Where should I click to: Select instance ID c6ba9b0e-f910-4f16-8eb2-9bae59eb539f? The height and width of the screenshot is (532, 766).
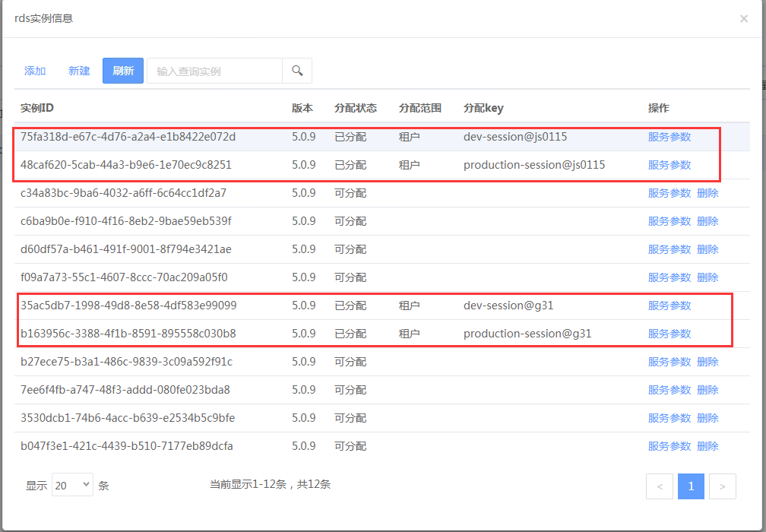click(x=126, y=221)
